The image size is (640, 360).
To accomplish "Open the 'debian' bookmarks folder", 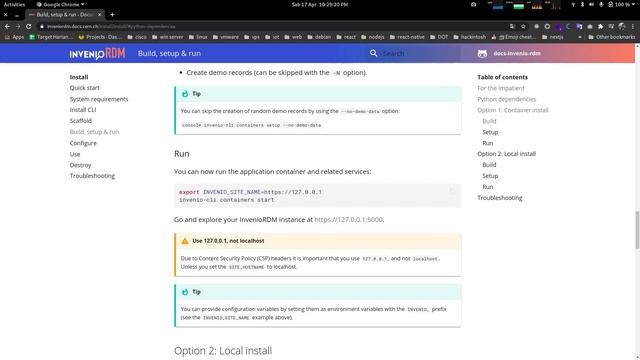I will tap(320, 37).
